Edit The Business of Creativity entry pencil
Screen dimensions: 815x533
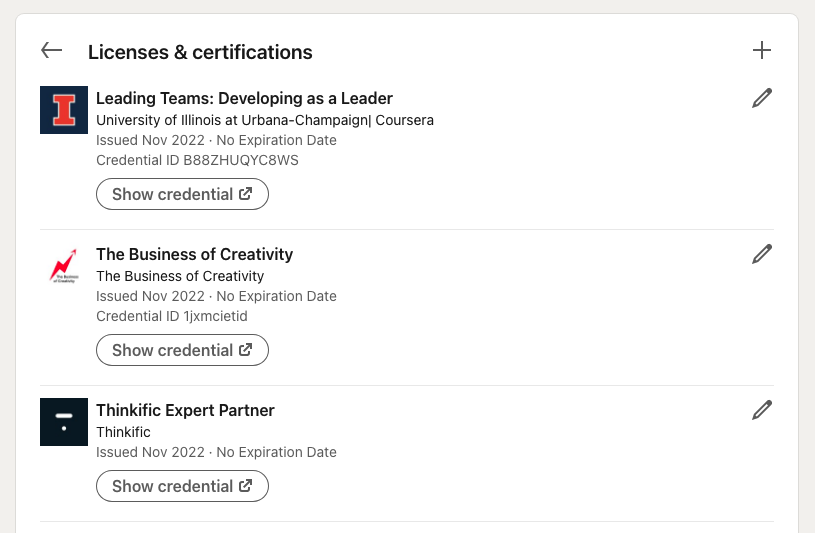pyautogui.click(x=761, y=254)
